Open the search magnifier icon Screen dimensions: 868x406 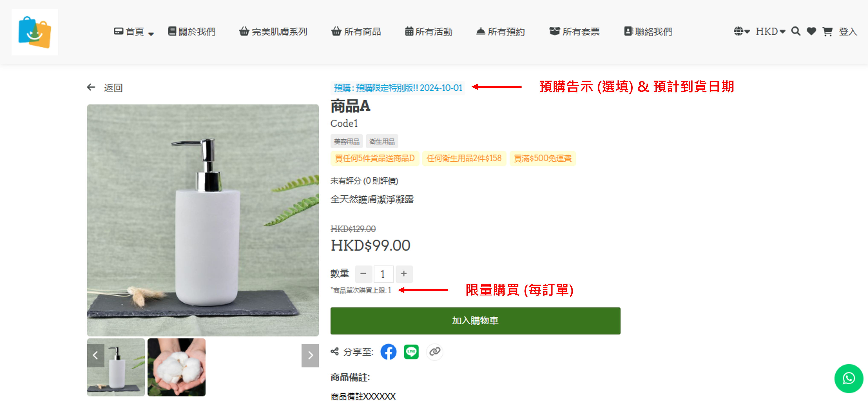point(796,31)
